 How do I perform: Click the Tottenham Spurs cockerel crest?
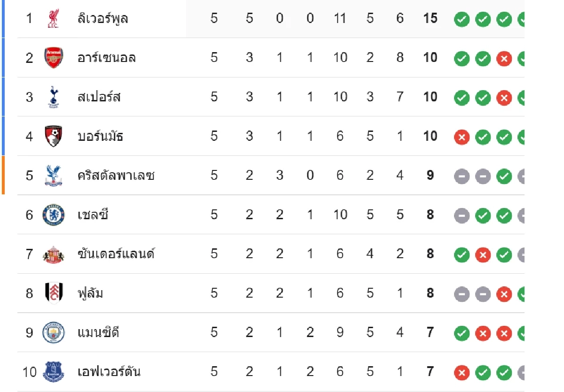pyautogui.click(x=53, y=97)
